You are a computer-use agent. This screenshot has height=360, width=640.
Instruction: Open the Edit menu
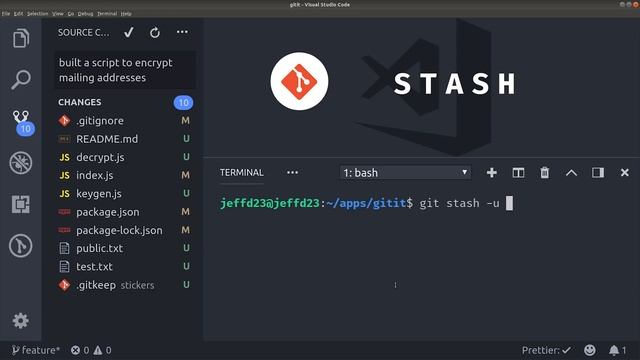pos(18,13)
